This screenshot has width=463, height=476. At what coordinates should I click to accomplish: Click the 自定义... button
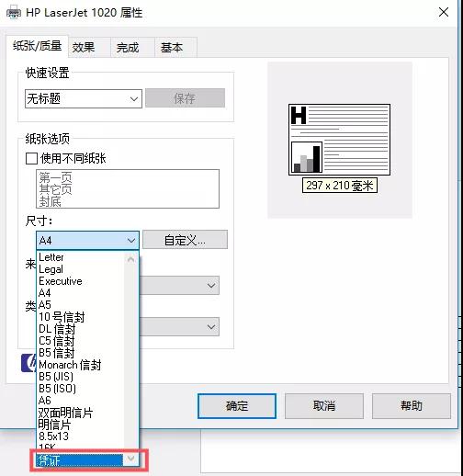click(185, 240)
